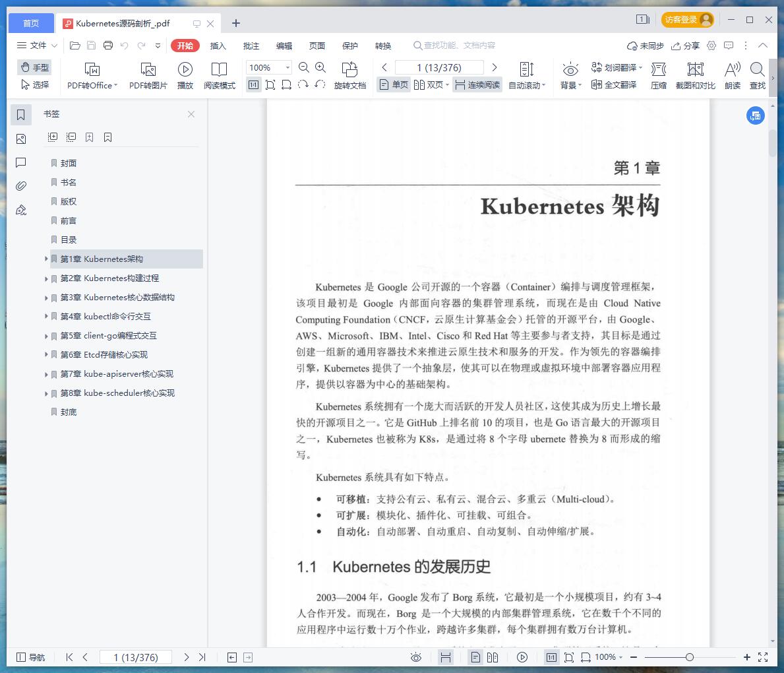Rotate the document

[x=349, y=76]
